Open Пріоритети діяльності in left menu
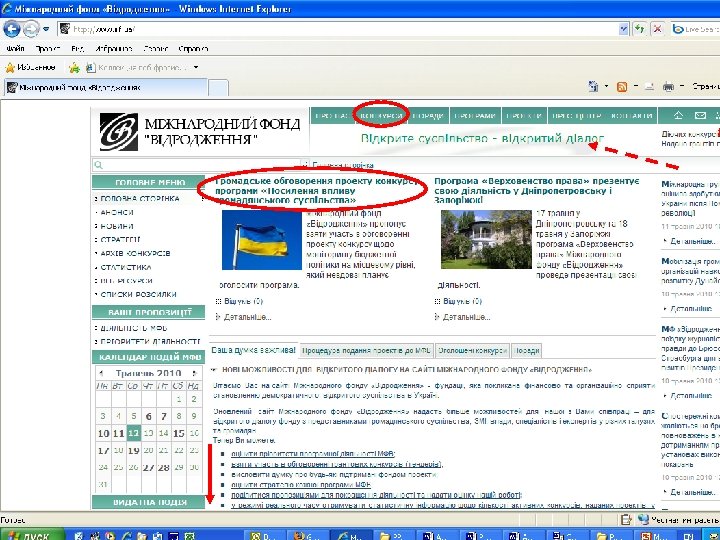 [150, 341]
